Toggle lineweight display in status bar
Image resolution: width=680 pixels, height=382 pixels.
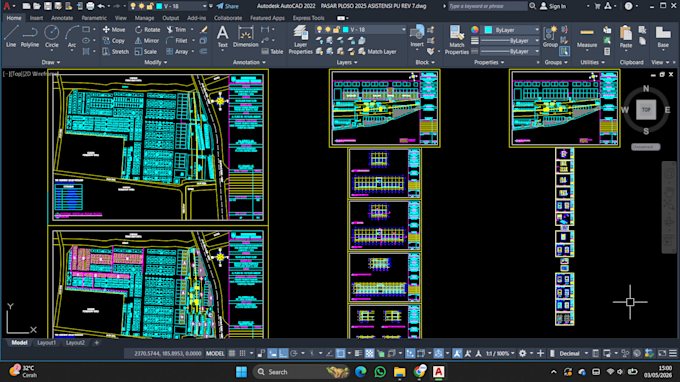tap(358, 353)
